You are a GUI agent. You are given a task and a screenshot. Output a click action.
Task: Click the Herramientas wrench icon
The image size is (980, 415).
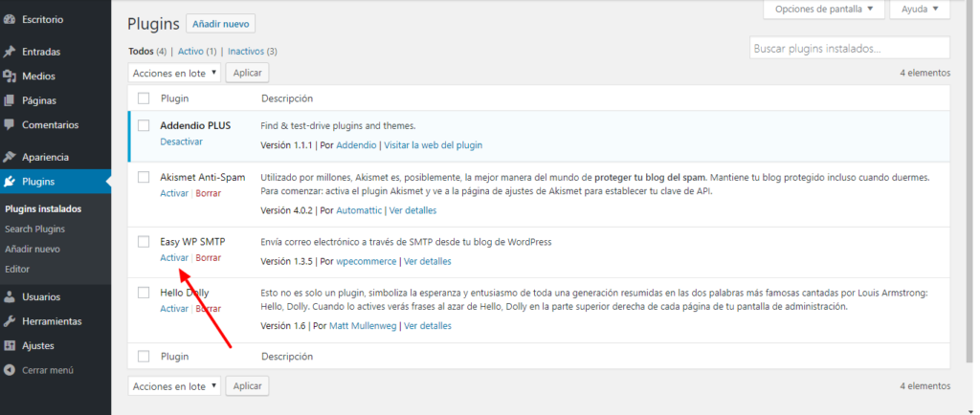[9, 321]
